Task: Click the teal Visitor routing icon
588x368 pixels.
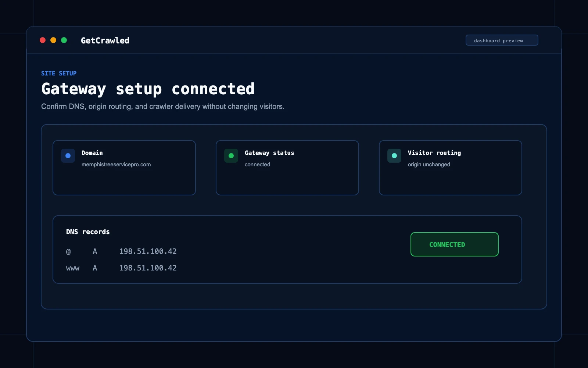Action: pos(394,156)
